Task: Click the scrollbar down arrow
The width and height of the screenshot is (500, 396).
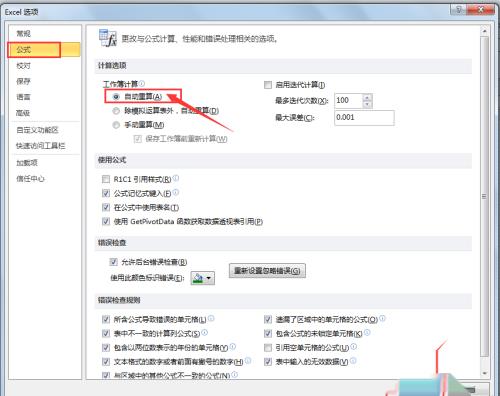Action: pyautogui.click(x=485, y=374)
